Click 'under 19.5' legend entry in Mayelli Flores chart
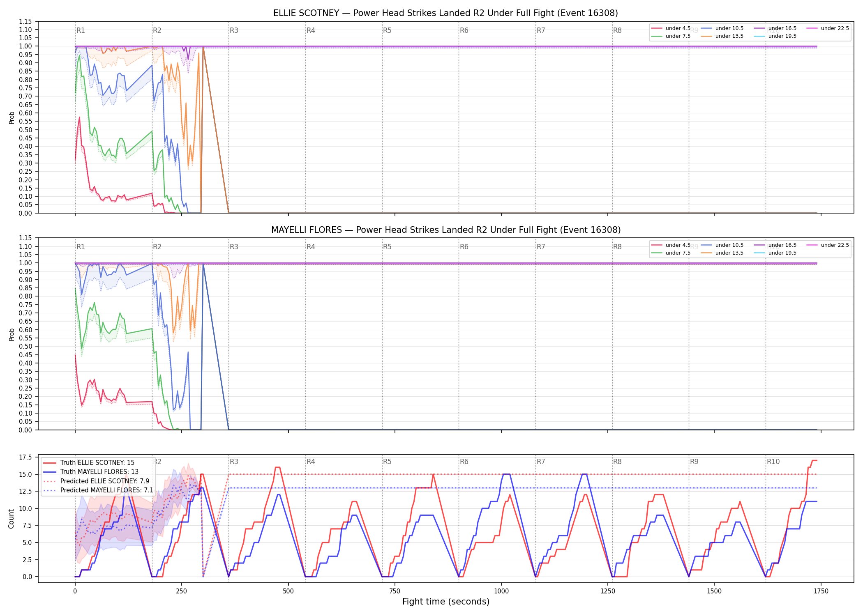This screenshot has width=863, height=616. [775, 253]
